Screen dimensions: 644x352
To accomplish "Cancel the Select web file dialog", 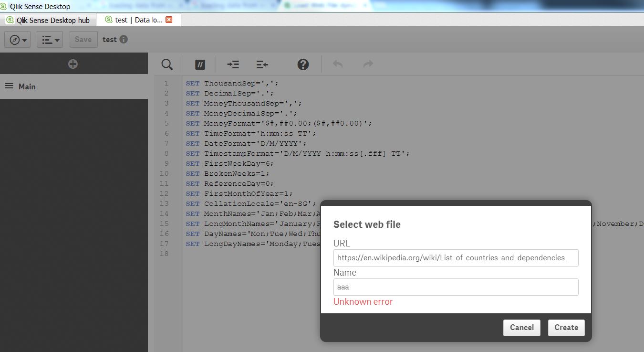I will [x=522, y=328].
